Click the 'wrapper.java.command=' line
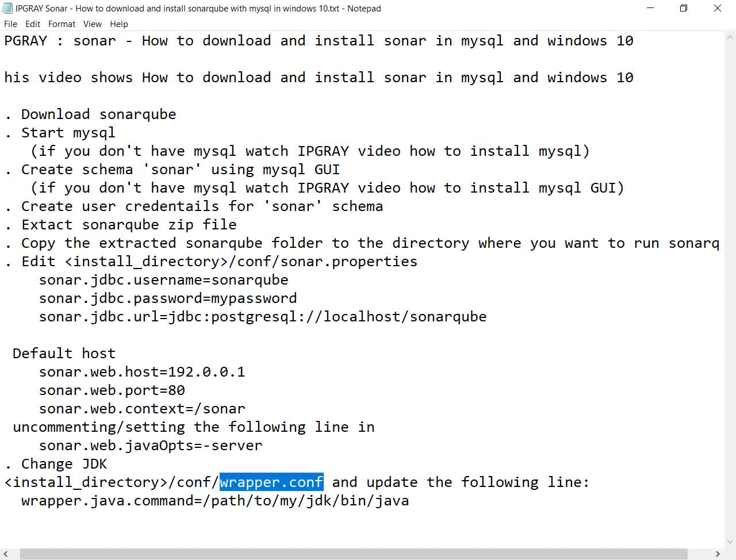 [215, 501]
